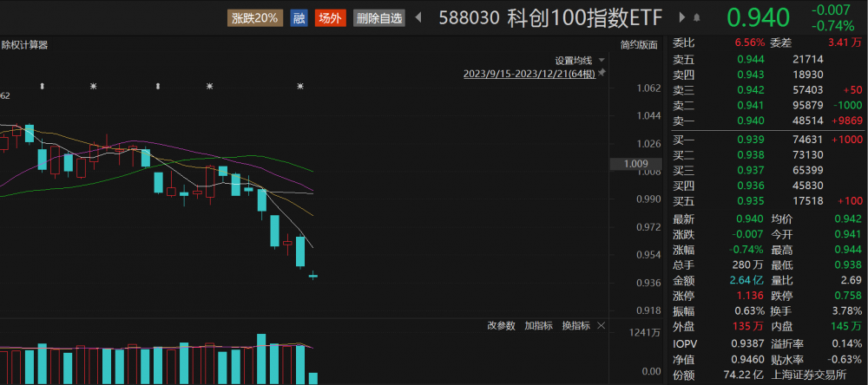Click the 涨跌20% limit badge
868x385 pixels.
(255, 18)
